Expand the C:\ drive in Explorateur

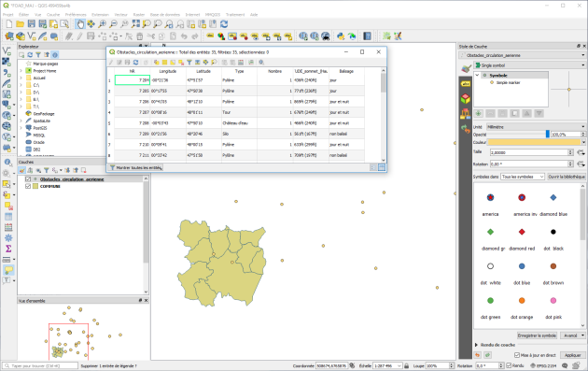tap(21, 85)
